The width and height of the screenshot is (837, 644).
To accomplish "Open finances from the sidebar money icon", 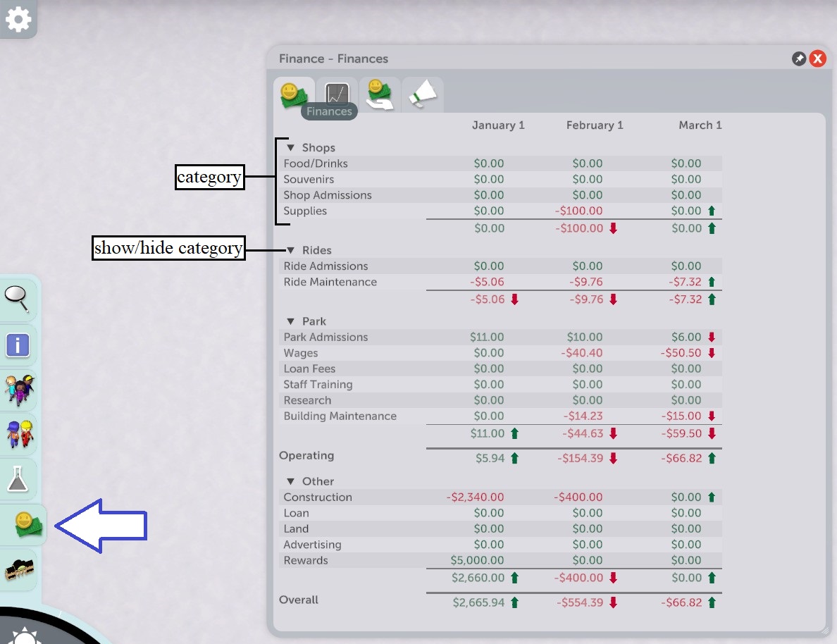I will [x=27, y=524].
